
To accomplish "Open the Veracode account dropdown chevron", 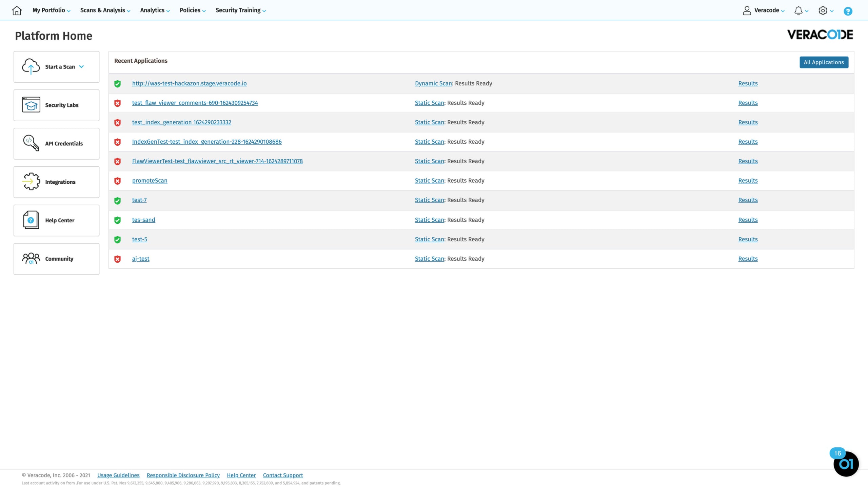I will pos(783,11).
